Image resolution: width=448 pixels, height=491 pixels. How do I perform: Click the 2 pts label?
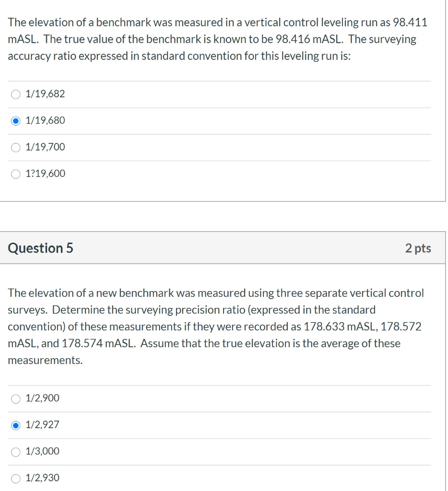(418, 248)
